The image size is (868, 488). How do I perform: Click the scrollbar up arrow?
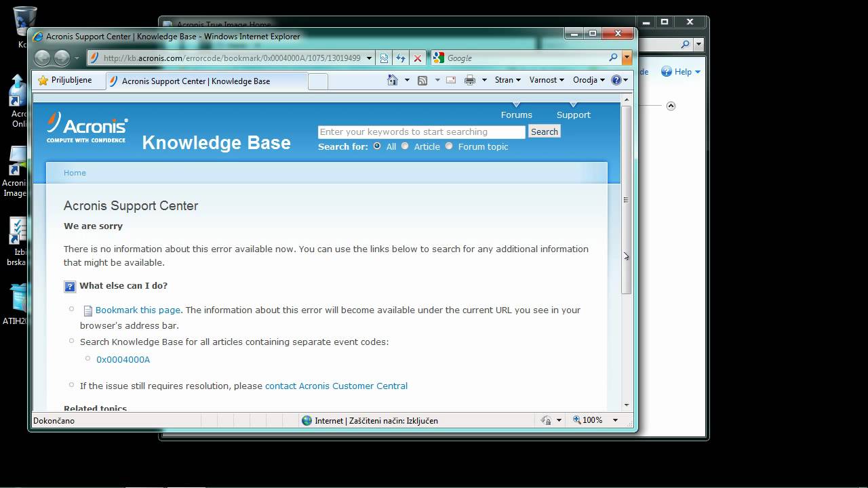pos(627,100)
